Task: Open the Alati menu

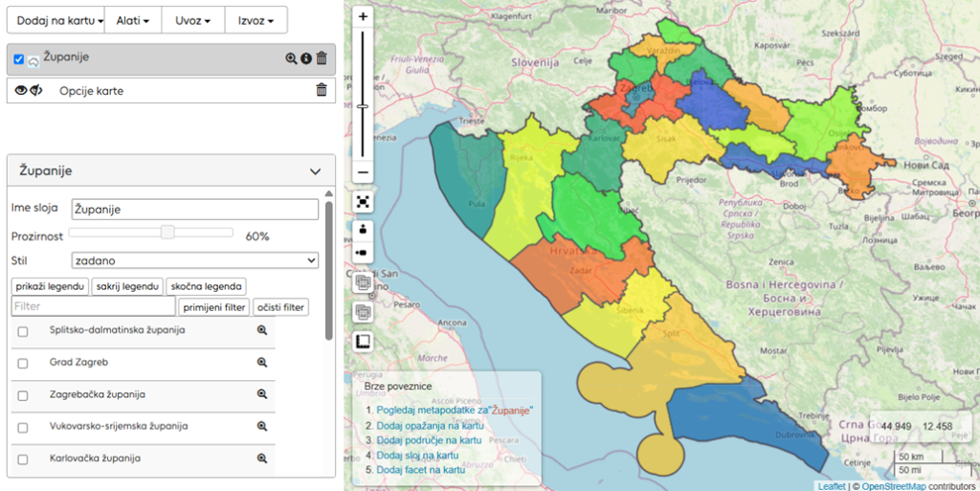Action: (x=133, y=20)
